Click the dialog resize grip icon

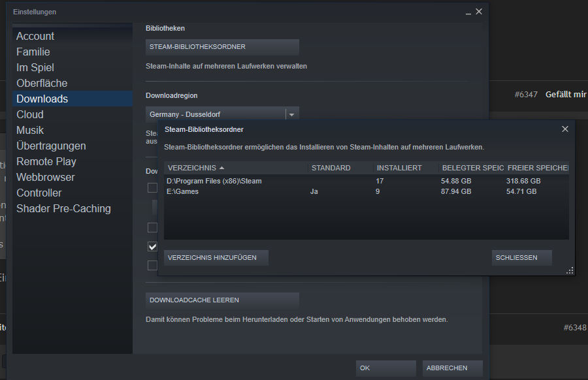(570, 271)
